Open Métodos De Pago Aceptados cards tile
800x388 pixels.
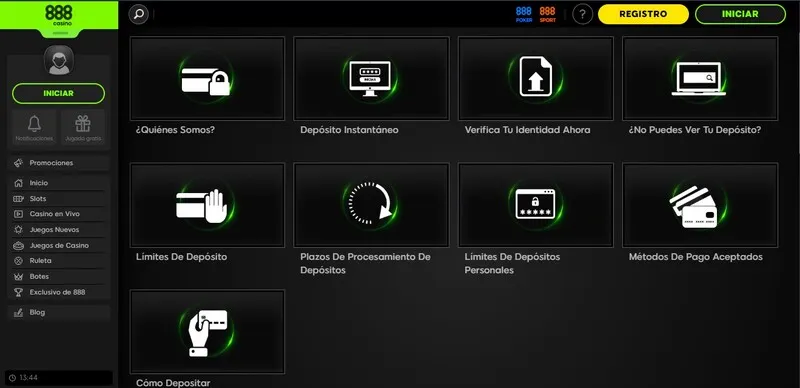pyautogui.click(x=700, y=205)
